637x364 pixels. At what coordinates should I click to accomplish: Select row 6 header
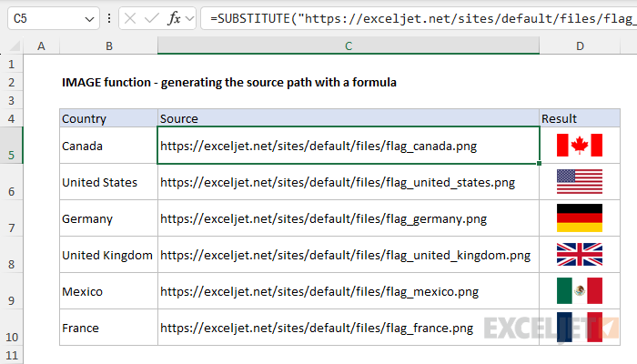(x=11, y=182)
